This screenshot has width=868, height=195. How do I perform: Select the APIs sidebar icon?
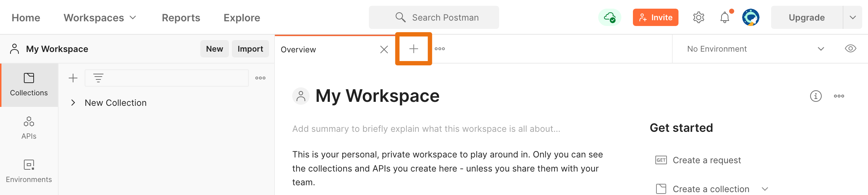click(29, 128)
